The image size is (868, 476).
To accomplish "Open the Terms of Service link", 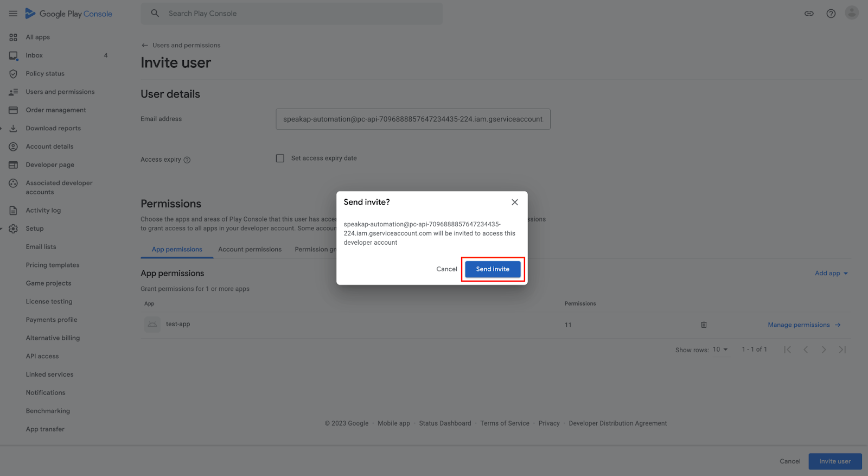I will tap(505, 423).
